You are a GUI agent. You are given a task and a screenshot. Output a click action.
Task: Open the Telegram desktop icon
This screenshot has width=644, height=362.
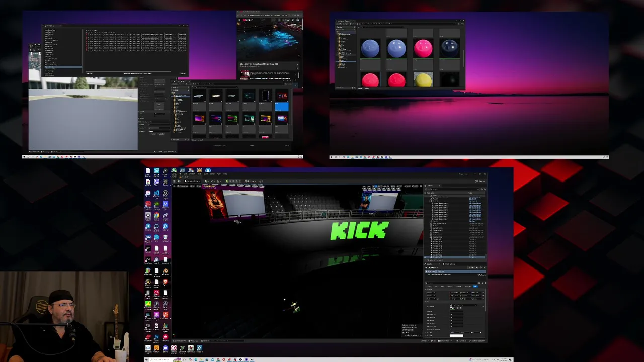click(148, 226)
